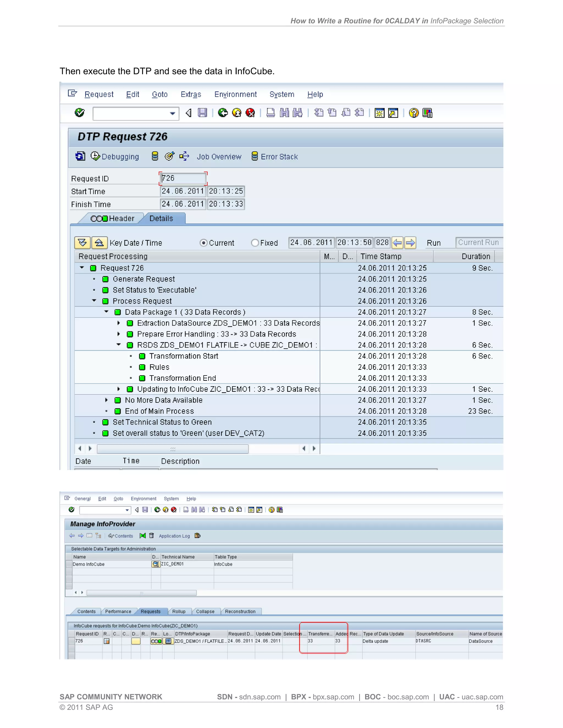Screen dimensions: 563x728
Task: Click Last Page icon in DTP toolbar
Action: pyautogui.click(x=359, y=113)
